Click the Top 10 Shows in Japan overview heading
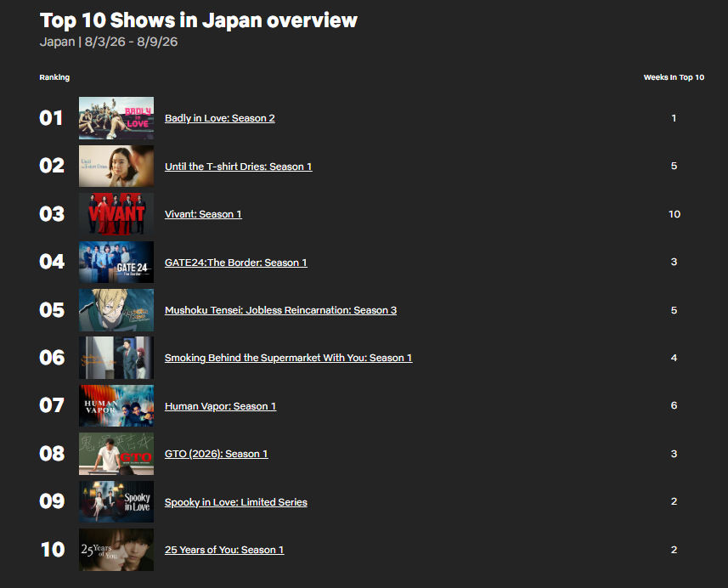The height and width of the screenshot is (588, 728). [x=198, y=20]
